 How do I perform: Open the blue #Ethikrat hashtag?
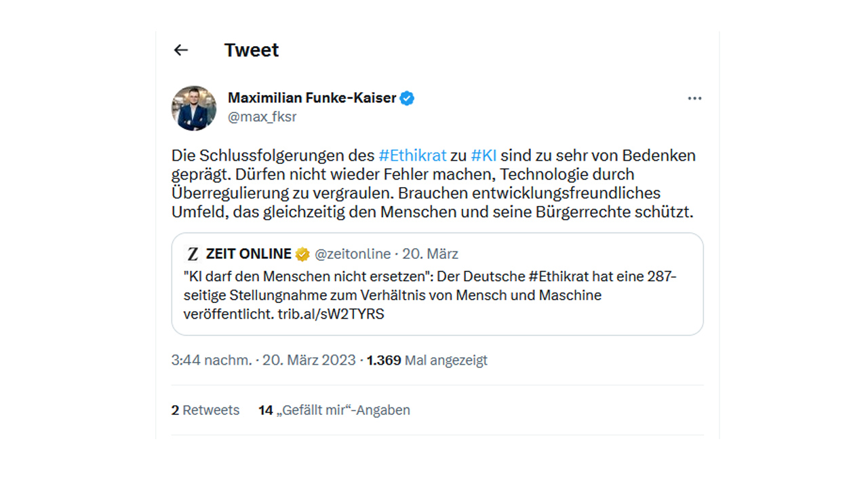click(412, 155)
